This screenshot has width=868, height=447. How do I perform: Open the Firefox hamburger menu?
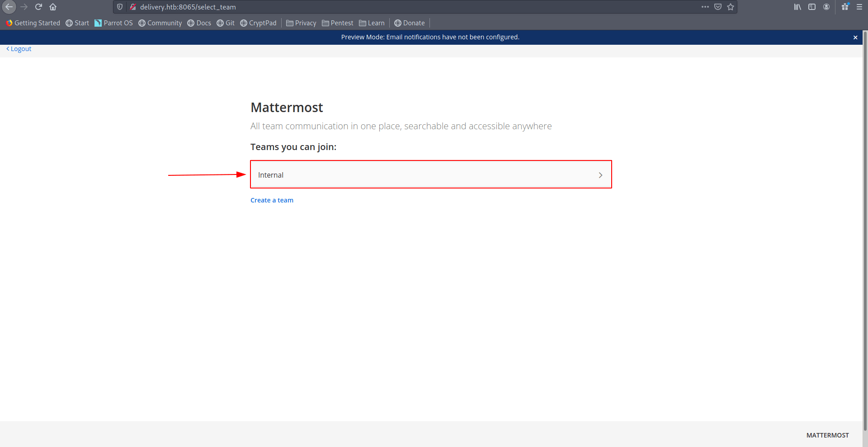tap(859, 7)
